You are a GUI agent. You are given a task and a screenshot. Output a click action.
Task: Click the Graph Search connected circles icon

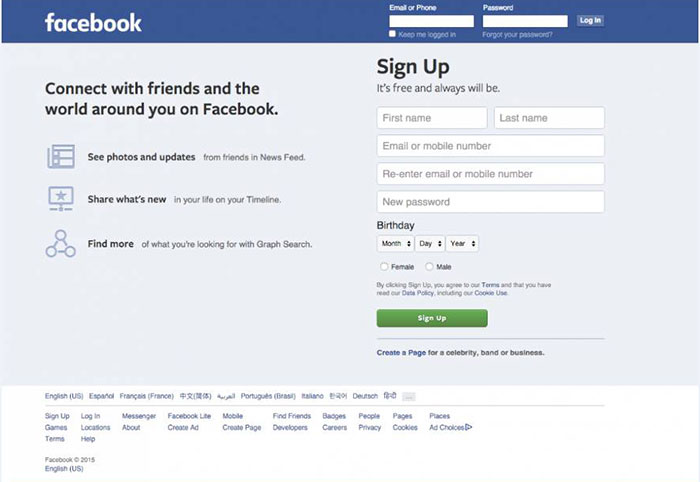[61, 244]
